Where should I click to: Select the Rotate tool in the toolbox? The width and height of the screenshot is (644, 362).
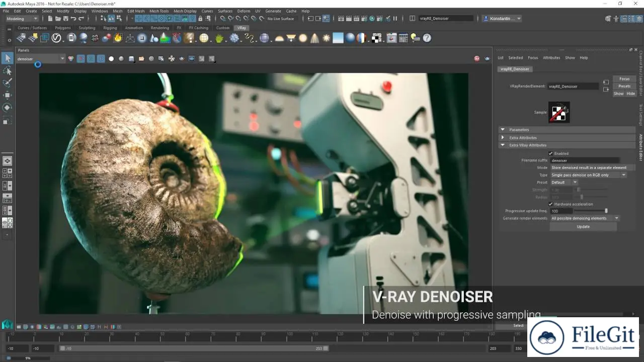coord(7,107)
